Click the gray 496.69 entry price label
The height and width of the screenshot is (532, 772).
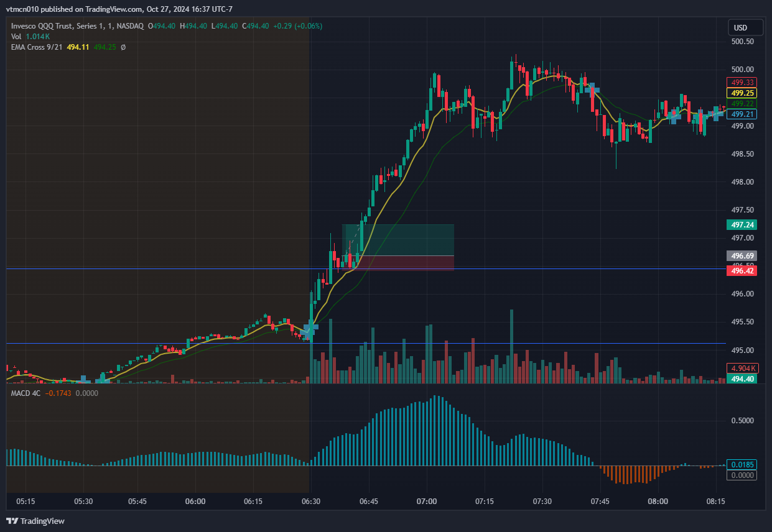tap(742, 255)
